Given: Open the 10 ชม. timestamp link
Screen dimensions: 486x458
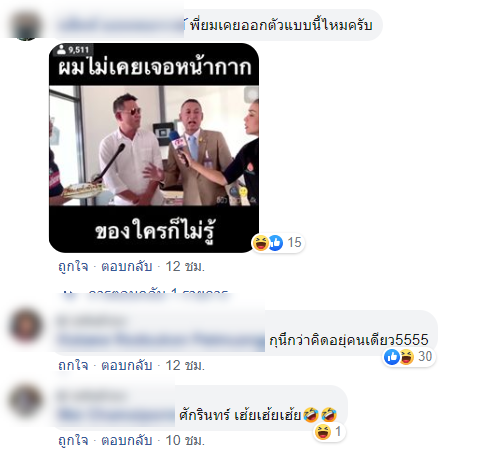Looking at the screenshot, I should (x=185, y=441).
